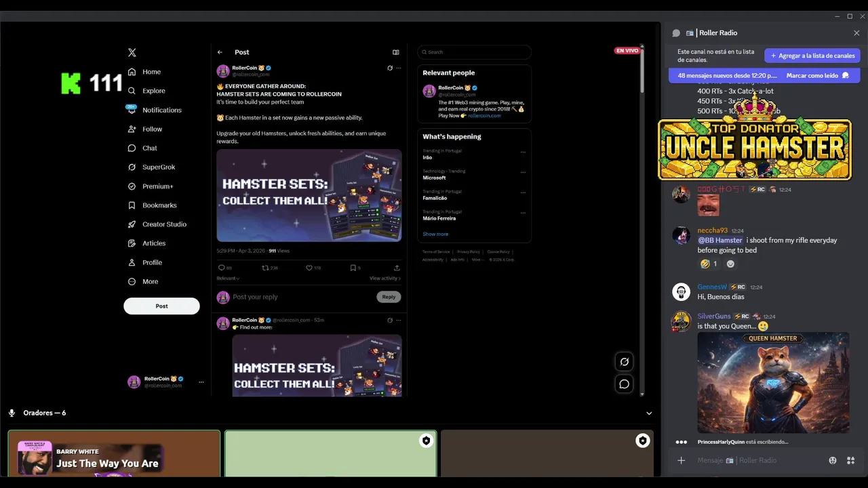
Task: Open the X logo home icon
Action: tap(132, 52)
